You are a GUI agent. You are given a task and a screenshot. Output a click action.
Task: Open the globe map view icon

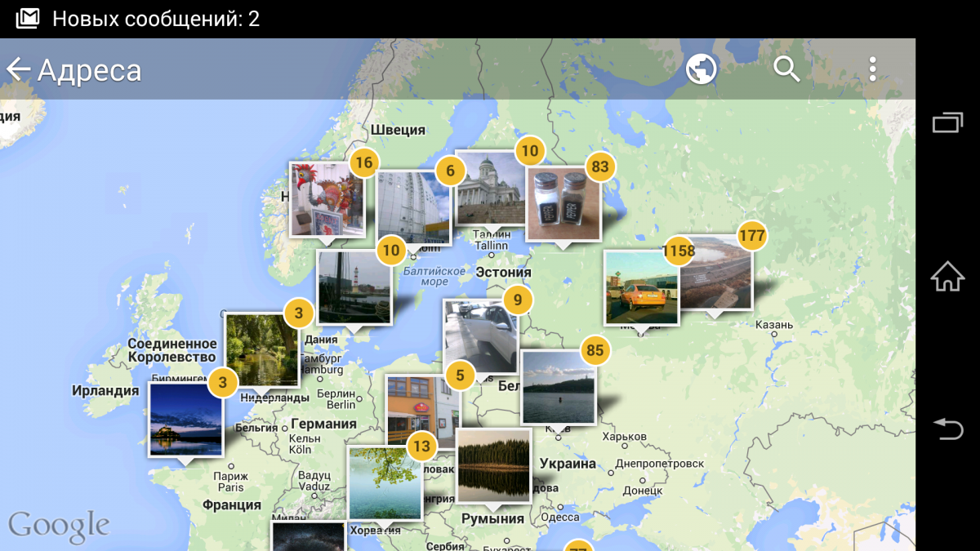pyautogui.click(x=701, y=69)
